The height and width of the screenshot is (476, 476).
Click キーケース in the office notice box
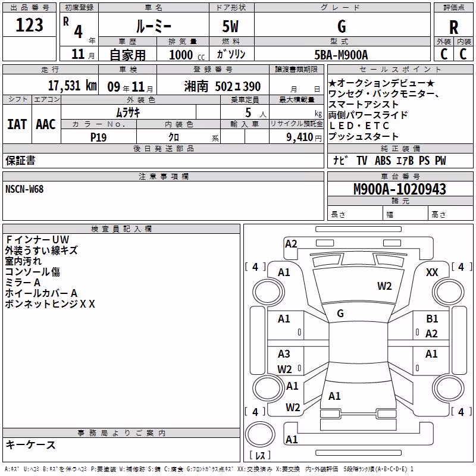pos(31,445)
